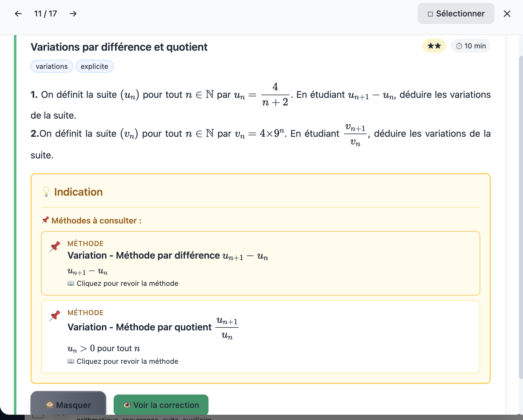523x420 pixels.
Task: Click the text 'Méthodes à consulter :'
Action: 96,221
